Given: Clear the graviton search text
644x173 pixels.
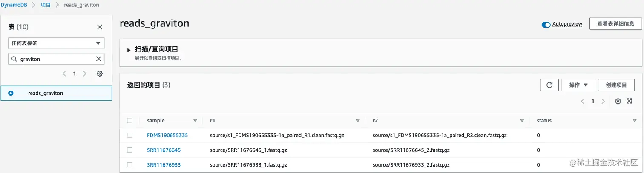Looking at the screenshot, I should (x=98, y=59).
